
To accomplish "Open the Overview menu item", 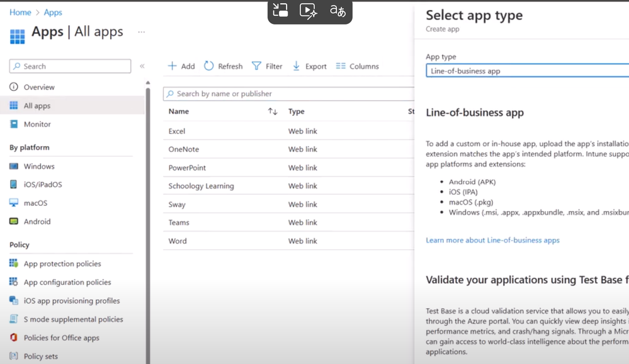I will (39, 87).
